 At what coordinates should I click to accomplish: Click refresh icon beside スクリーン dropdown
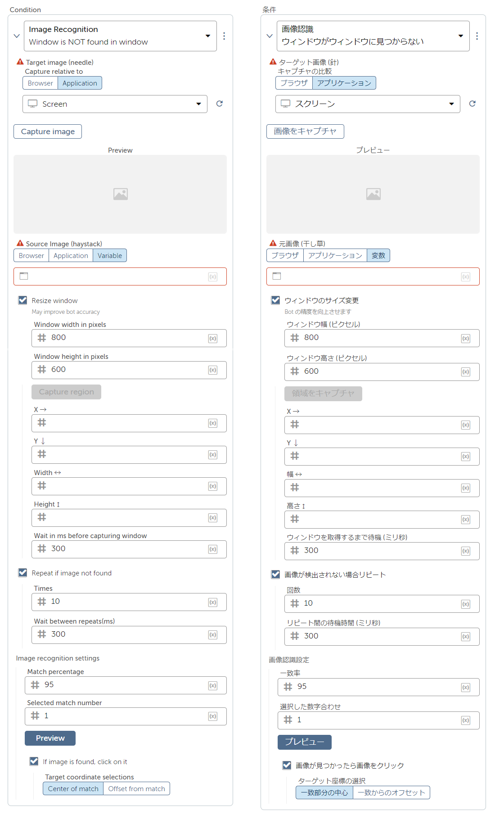[x=472, y=104]
